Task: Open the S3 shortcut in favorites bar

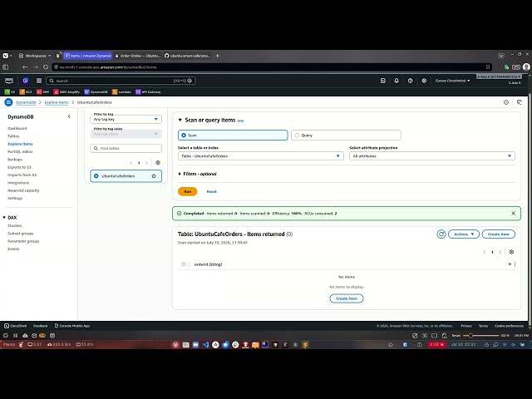Action: 10,92
